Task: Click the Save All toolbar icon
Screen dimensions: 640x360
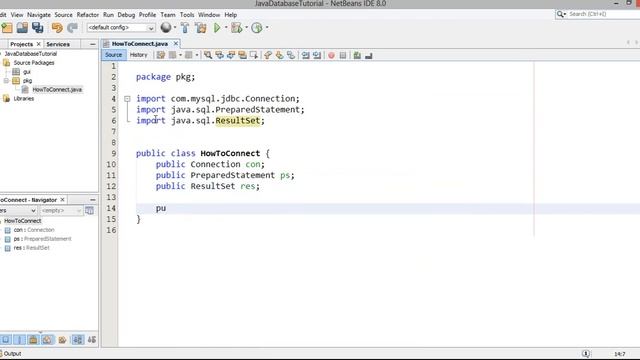Action: click(x=38, y=28)
